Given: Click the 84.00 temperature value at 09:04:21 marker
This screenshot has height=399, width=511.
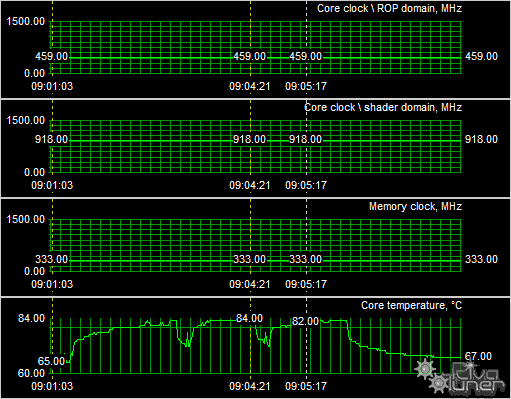Looking at the screenshot, I should click(249, 318).
